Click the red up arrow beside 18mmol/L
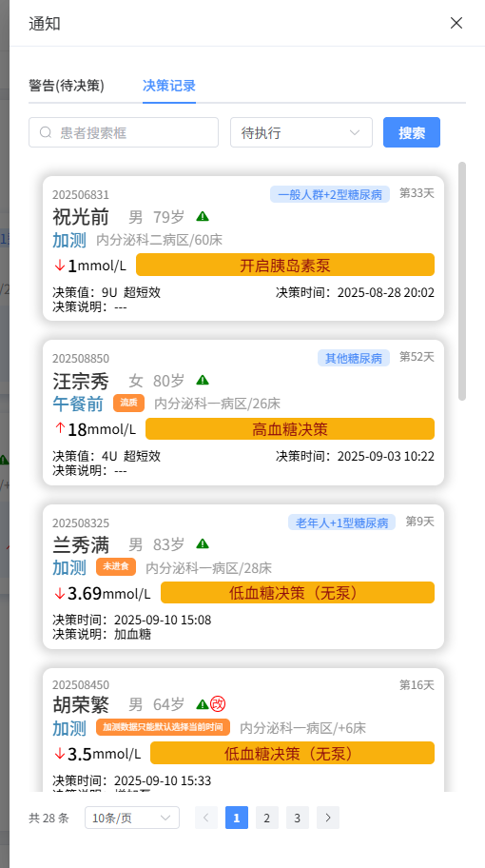 [x=59, y=429]
